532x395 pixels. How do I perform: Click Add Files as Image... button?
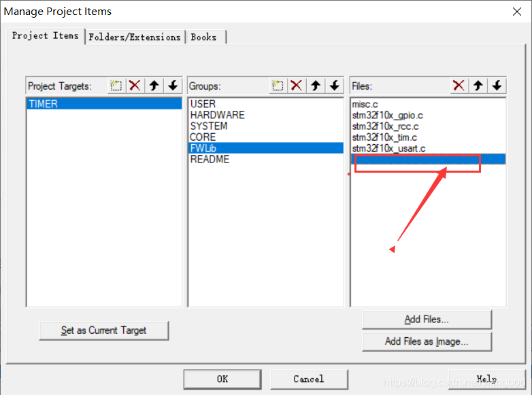pyautogui.click(x=427, y=341)
